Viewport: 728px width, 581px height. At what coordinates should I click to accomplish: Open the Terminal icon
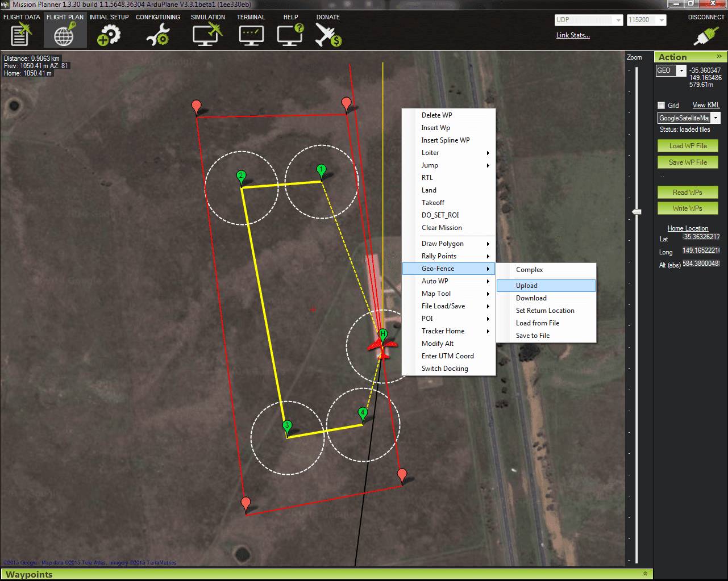pyautogui.click(x=251, y=35)
